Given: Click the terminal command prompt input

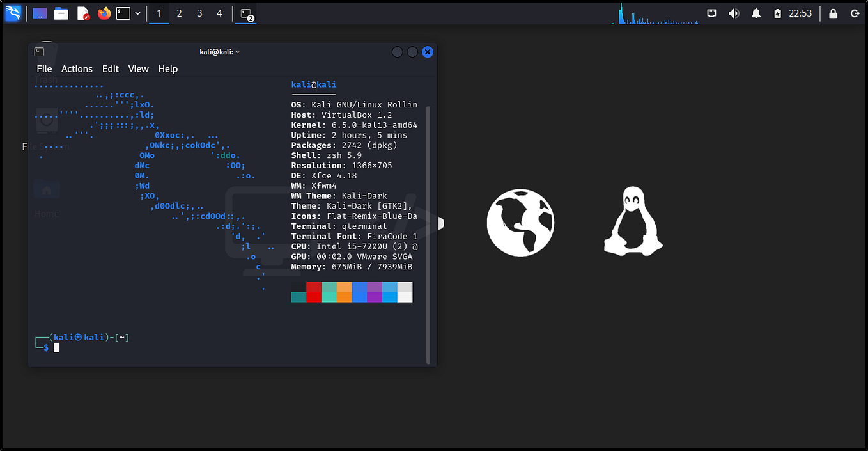Looking at the screenshot, I should [56, 347].
